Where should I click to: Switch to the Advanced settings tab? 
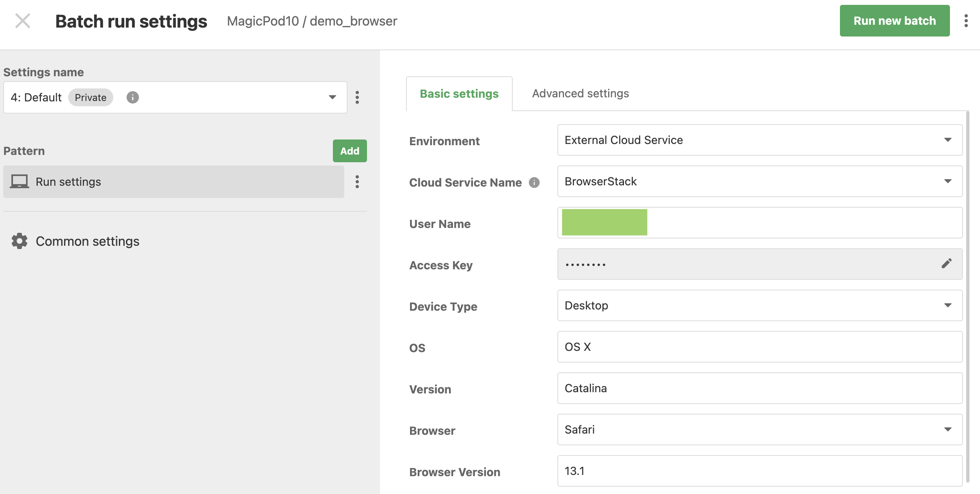point(581,94)
